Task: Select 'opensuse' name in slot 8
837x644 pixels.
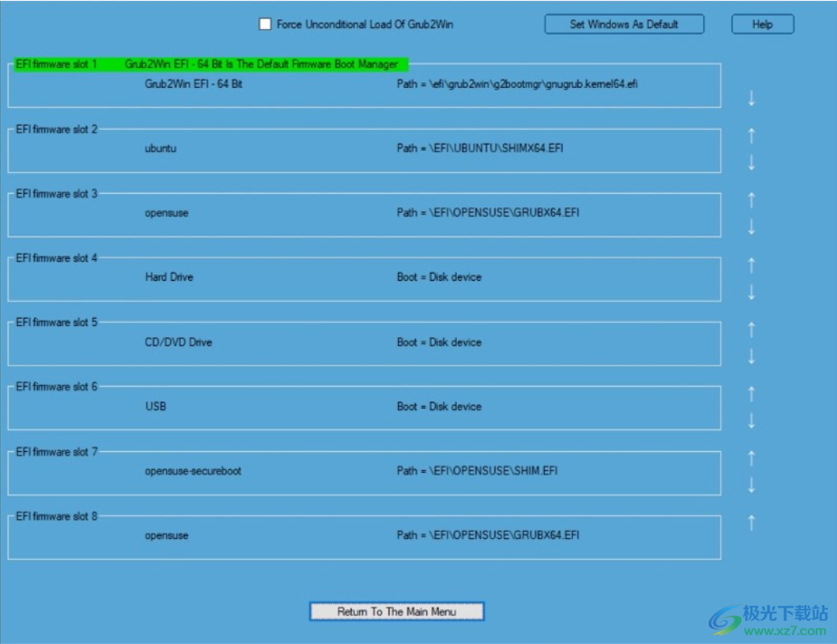Action: click(x=166, y=535)
